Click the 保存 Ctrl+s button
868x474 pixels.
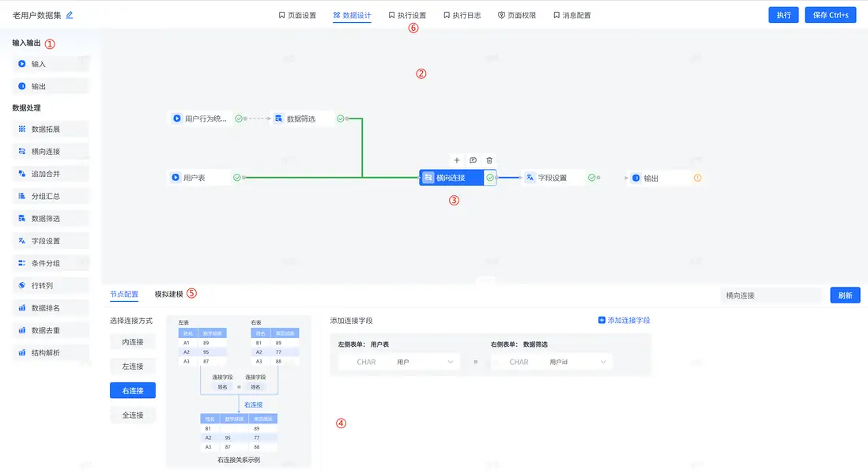830,15
